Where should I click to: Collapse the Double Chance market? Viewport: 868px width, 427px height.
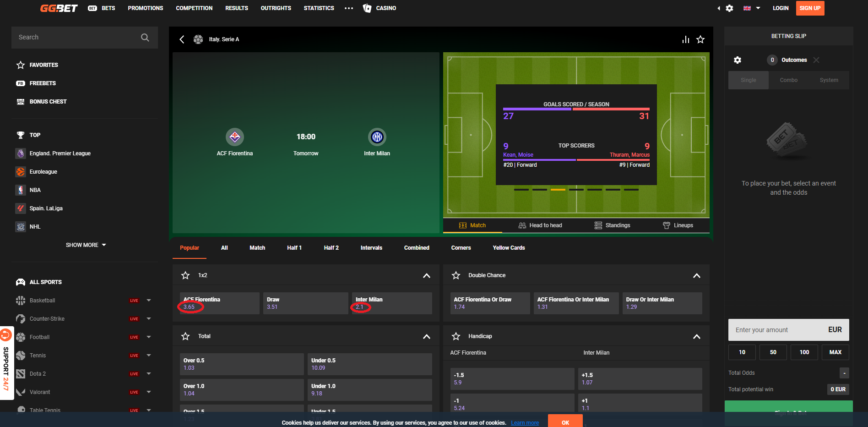(697, 275)
